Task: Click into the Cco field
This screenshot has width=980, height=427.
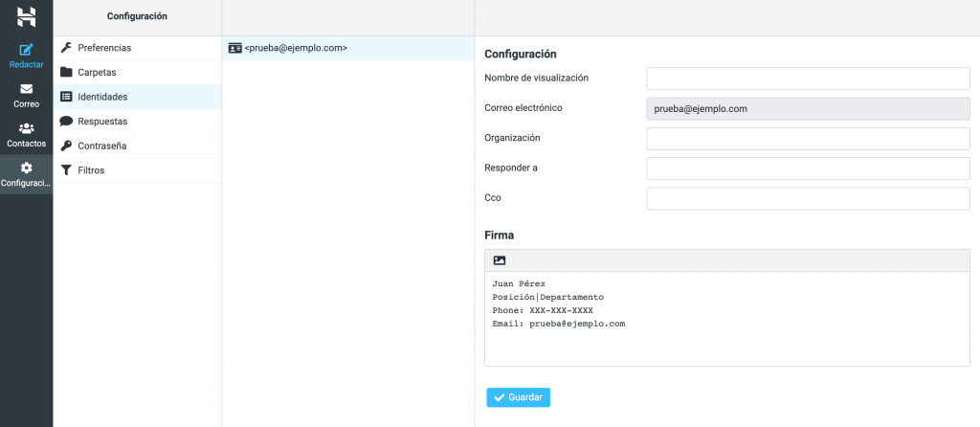Action: (x=808, y=198)
